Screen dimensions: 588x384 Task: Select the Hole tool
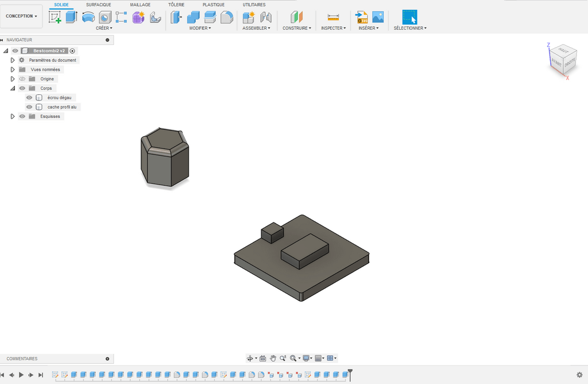[x=106, y=17]
